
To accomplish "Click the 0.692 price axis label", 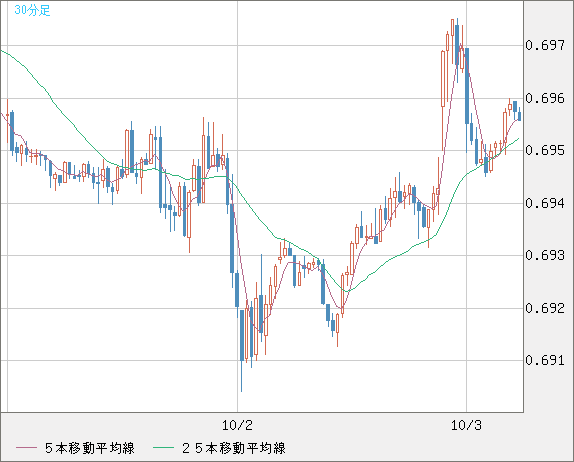I will click(x=545, y=308).
